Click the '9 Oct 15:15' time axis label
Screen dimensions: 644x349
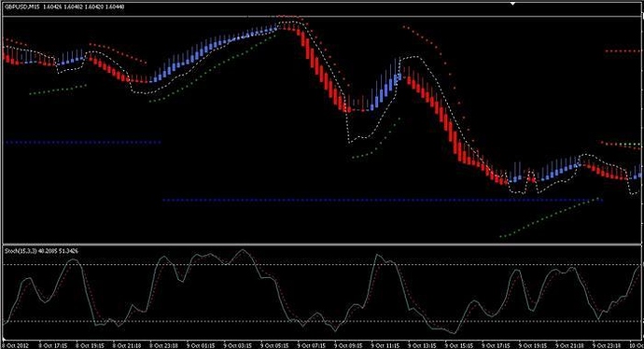pos(459,345)
